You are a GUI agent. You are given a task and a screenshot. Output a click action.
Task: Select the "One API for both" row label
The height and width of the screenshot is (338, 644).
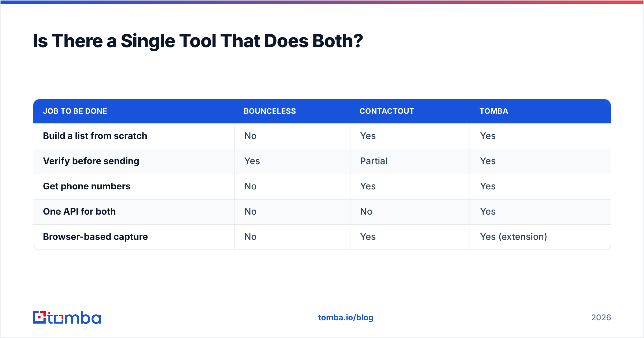(x=79, y=211)
